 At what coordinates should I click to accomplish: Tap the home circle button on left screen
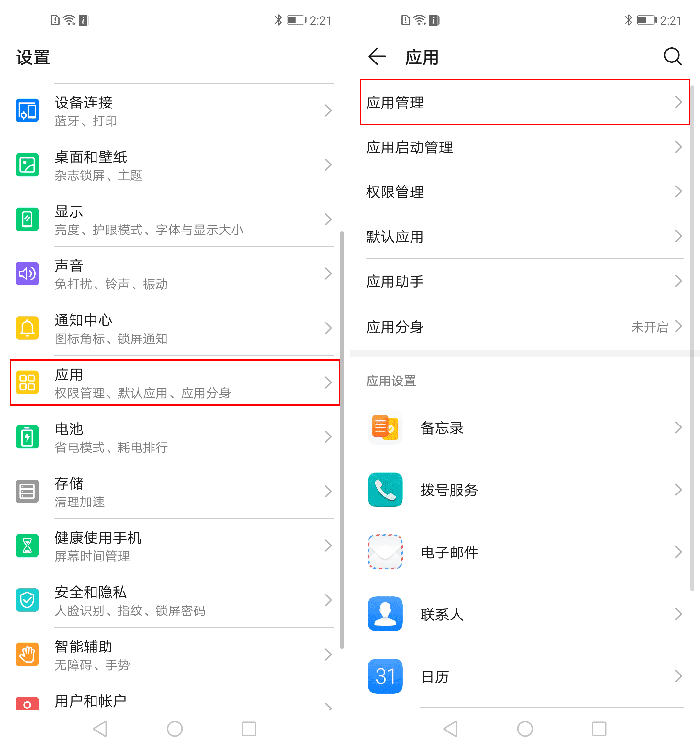tap(175, 729)
